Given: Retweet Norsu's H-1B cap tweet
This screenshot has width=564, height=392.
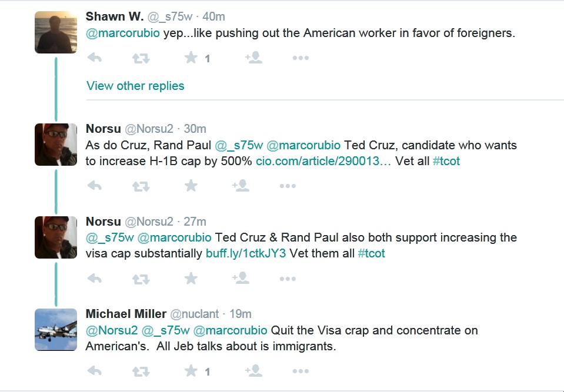Looking at the screenshot, I should [141, 186].
